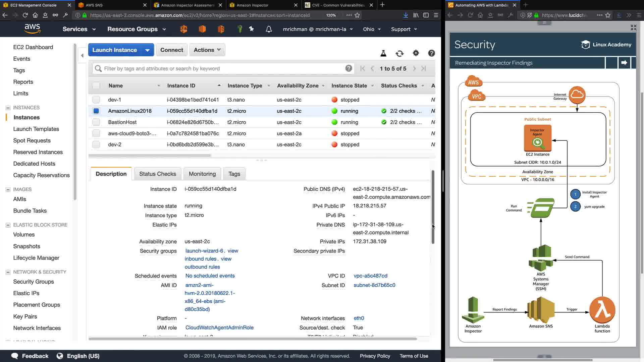This screenshot has width=644, height=362.
Task: Collapse the INSTANCES sidebar section
Action: click(8, 108)
